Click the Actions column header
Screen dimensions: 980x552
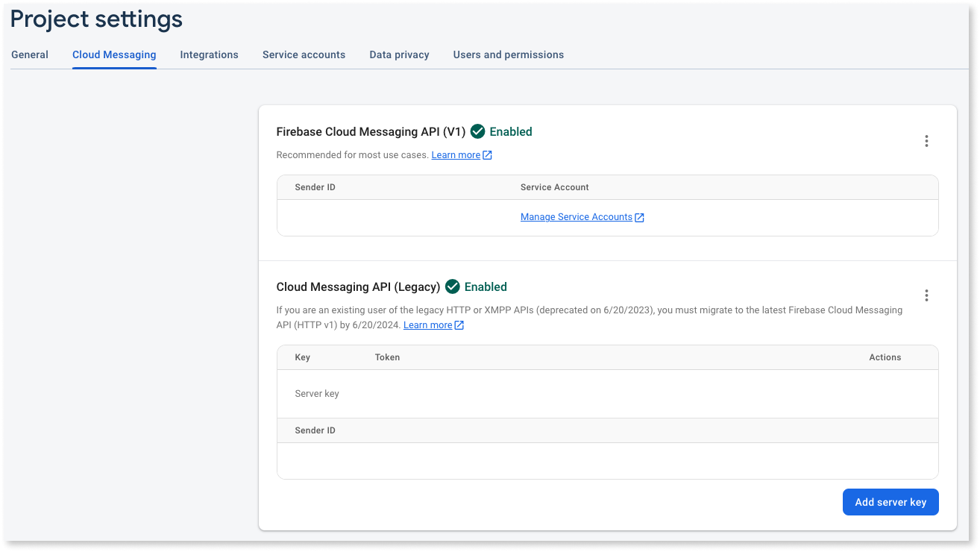pos(885,357)
